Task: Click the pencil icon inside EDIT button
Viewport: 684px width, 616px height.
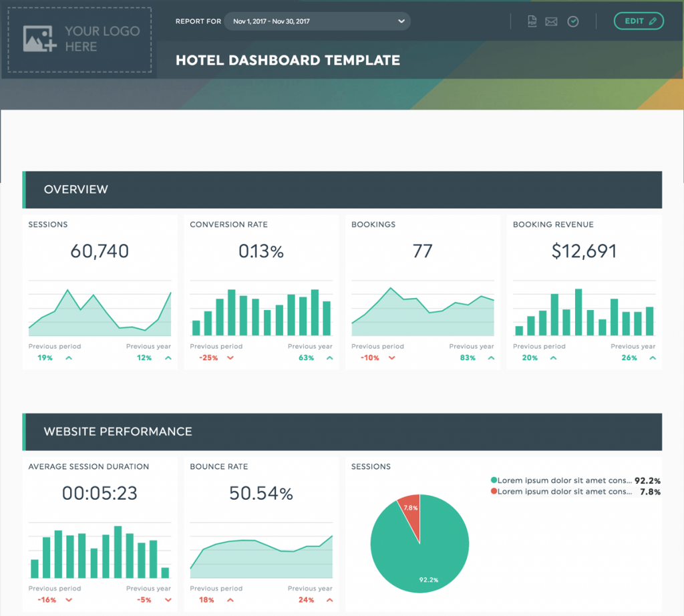Action: click(651, 21)
